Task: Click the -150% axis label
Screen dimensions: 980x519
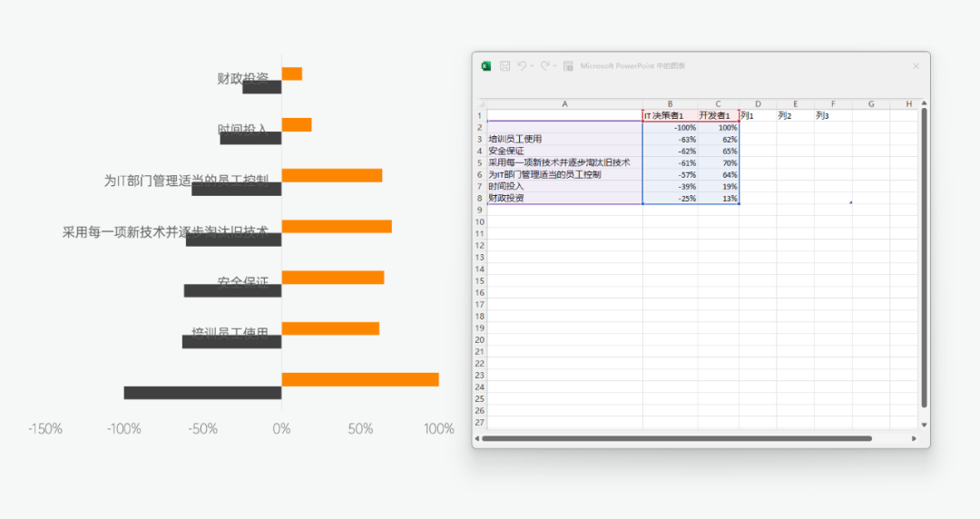Action: click(45, 429)
